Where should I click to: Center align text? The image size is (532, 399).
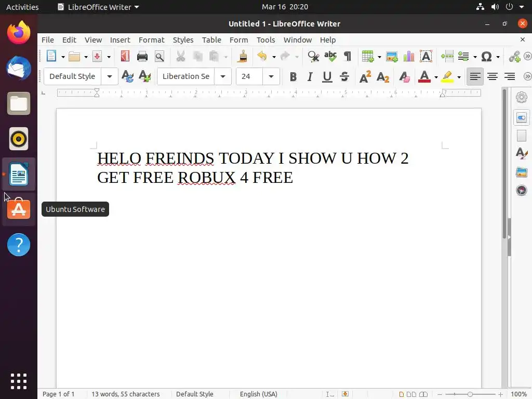click(493, 76)
